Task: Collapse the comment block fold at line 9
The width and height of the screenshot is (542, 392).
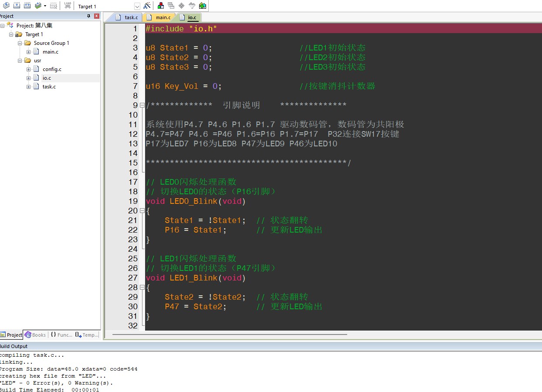Action: pos(142,105)
